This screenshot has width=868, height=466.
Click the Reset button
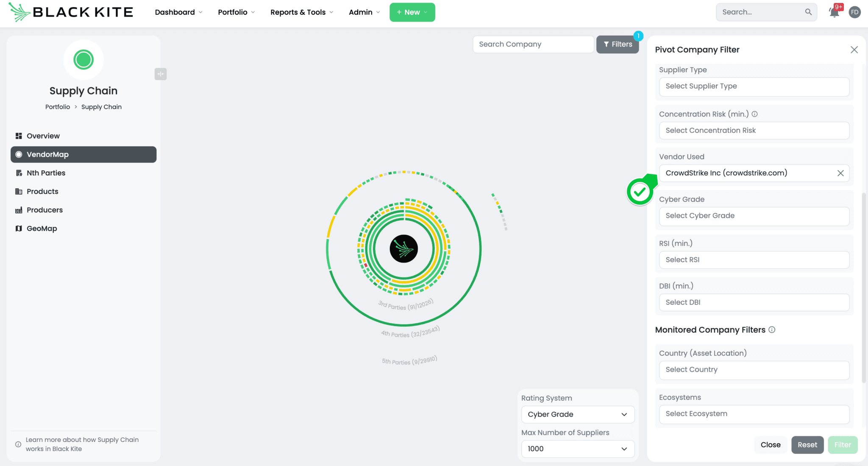[x=807, y=445]
